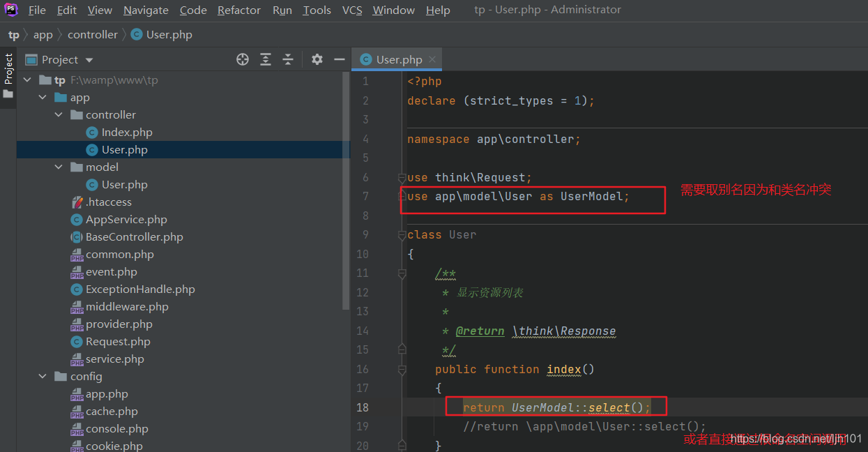Image resolution: width=868 pixels, height=452 pixels.
Task: Click the vertical Project tab on left edge
Action: coord(8,70)
